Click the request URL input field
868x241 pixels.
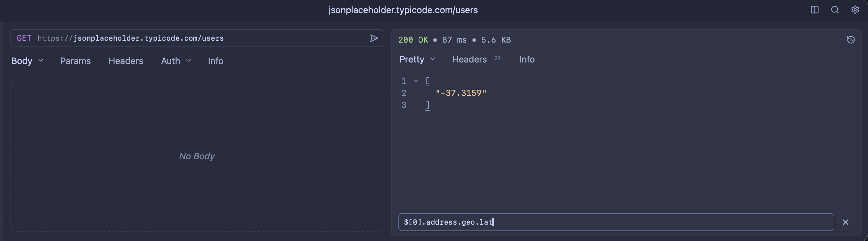click(x=202, y=38)
